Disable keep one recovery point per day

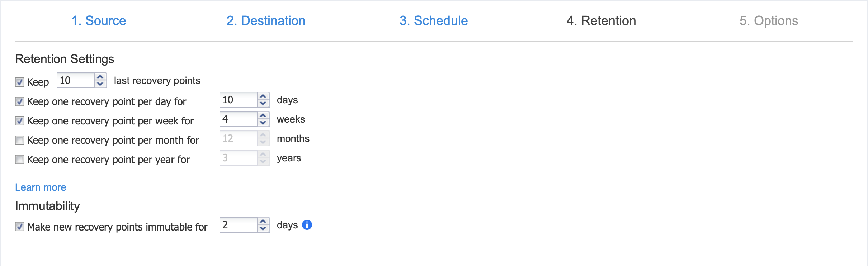[20, 101]
